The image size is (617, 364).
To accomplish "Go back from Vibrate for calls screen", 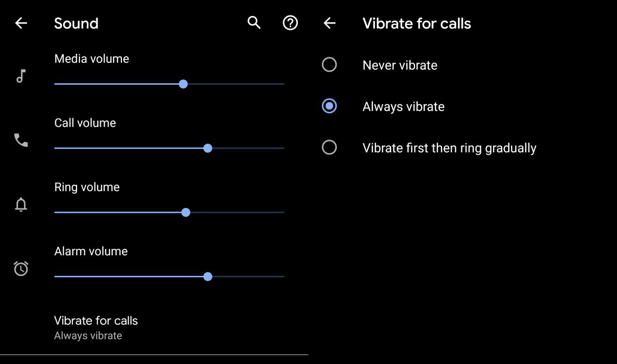I will (330, 23).
